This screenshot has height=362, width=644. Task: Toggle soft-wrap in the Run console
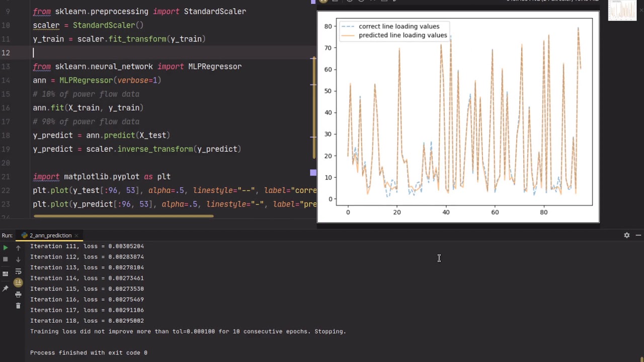tap(18, 272)
